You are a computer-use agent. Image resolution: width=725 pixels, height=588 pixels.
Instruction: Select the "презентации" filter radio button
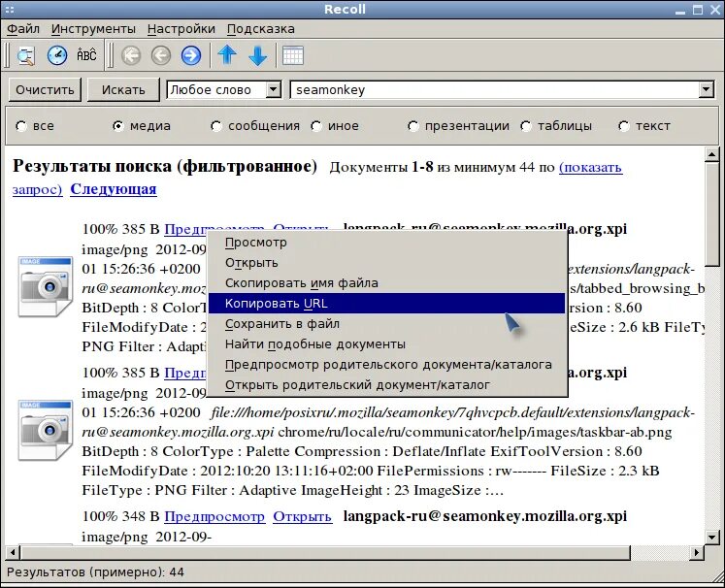click(412, 126)
